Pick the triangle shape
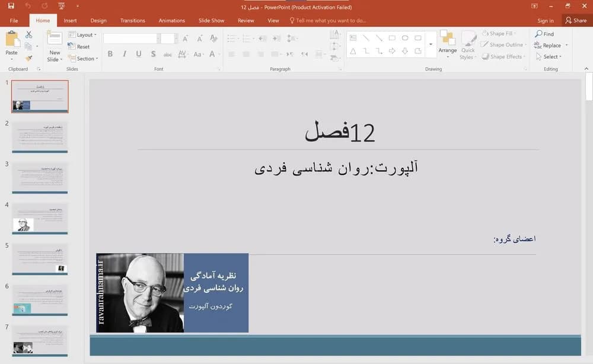The height and width of the screenshot is (364, 593). [x=353, y=51]
